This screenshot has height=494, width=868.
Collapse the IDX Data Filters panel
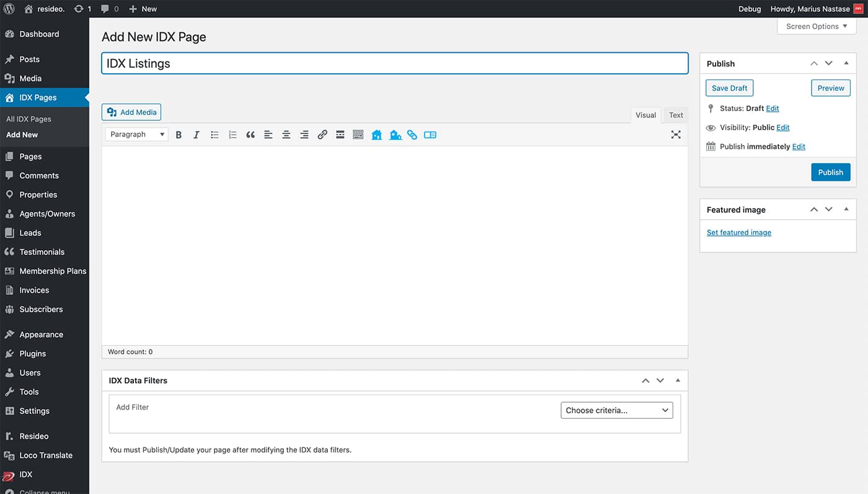click(x=678, y=380)
